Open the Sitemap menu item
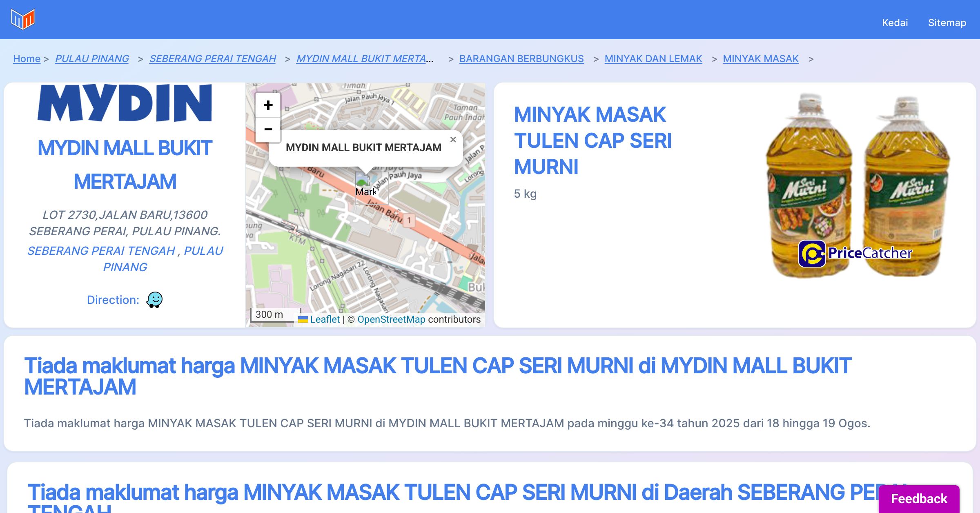Image resolution: width=980 pixels, height=513 pixels. tap(947, 22)
